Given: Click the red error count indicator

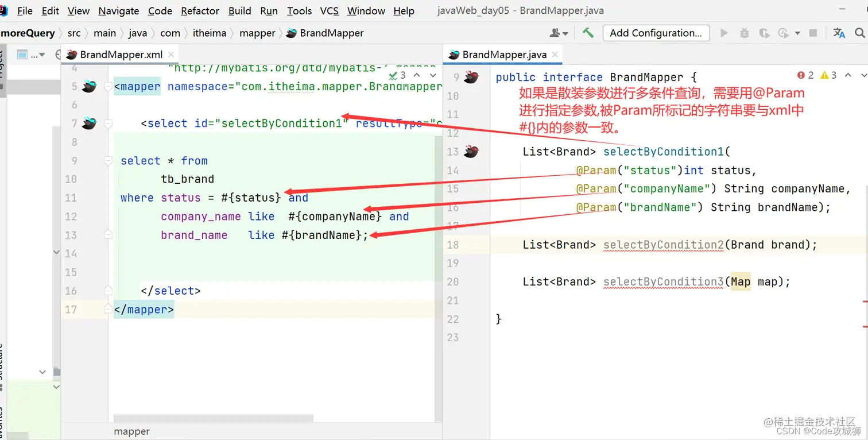Looking at the screenshot, I should tap(805, 75).
